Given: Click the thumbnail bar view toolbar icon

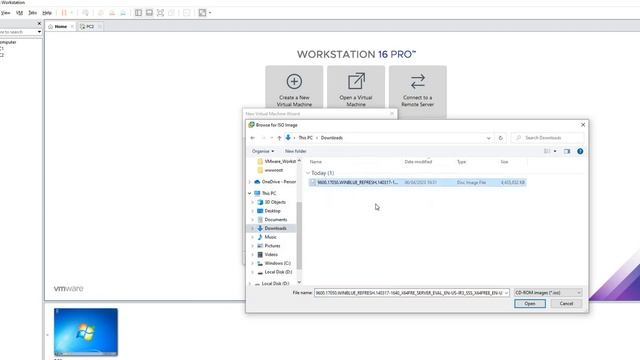Looking at the screenshot, I should coord(149,13).
